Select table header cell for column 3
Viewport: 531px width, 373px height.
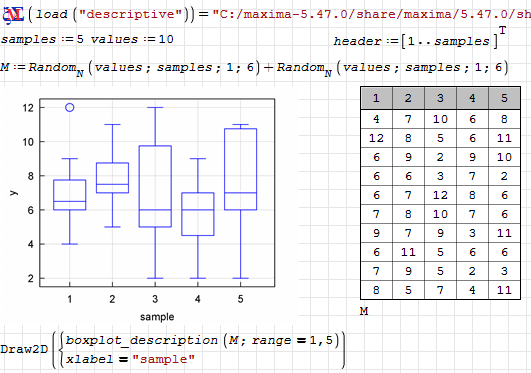click(x=440, y=98)
